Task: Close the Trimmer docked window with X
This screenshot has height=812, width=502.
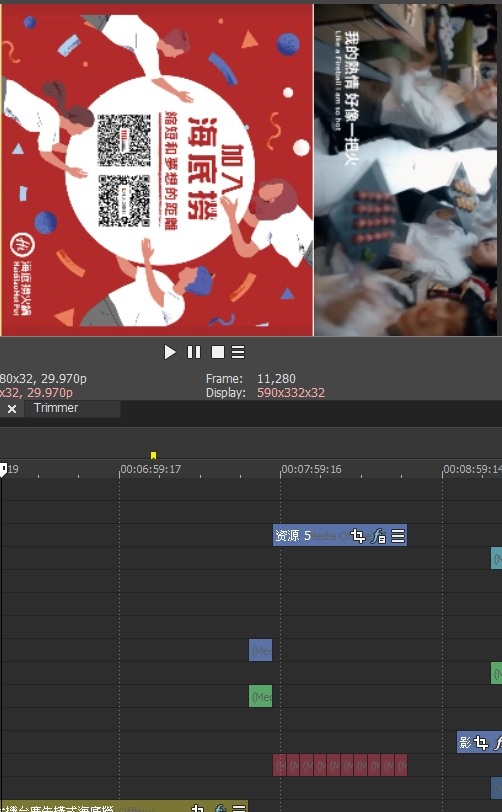Action: click(12, 409)
